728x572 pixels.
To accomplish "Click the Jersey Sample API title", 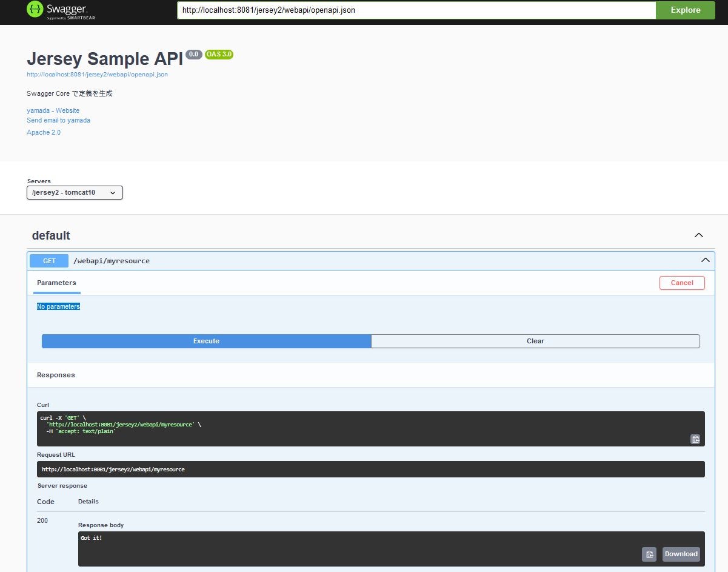I will click(x=105, y=59).
